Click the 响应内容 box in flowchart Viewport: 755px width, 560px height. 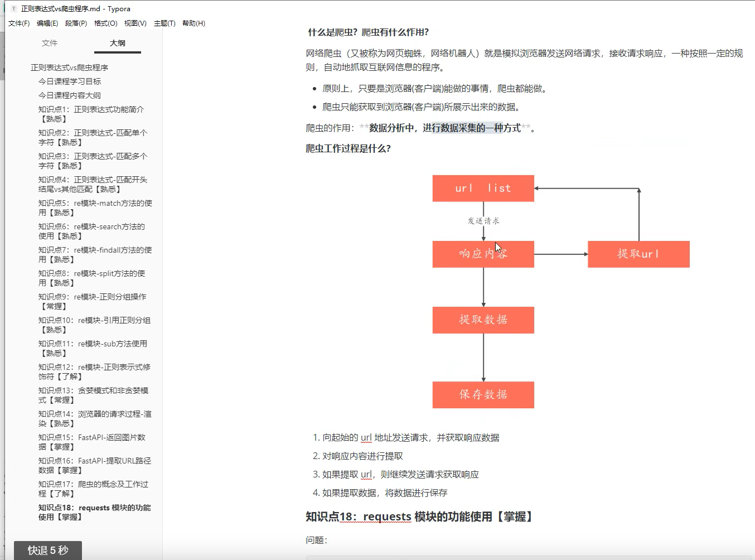[x=483, y=254]
